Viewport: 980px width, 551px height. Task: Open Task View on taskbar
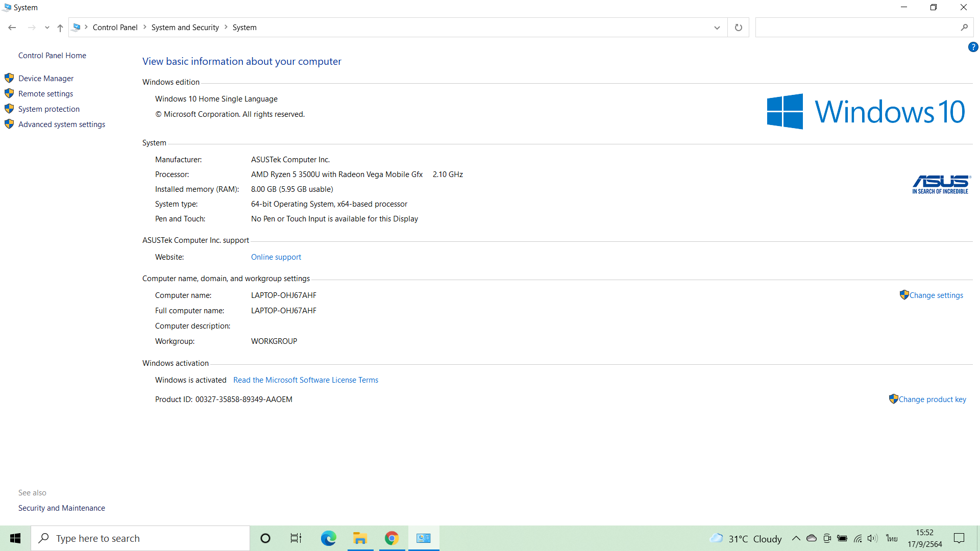click(296, 538)
